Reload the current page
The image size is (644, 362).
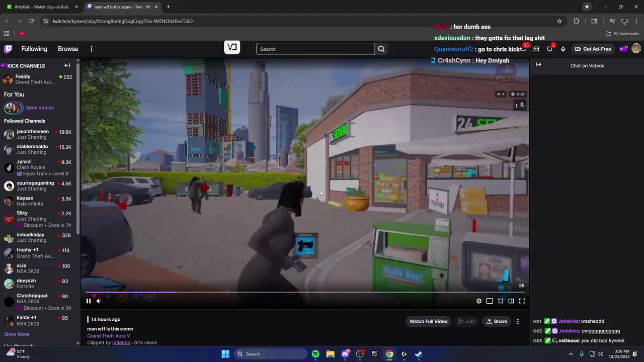(x=31, y=21)
